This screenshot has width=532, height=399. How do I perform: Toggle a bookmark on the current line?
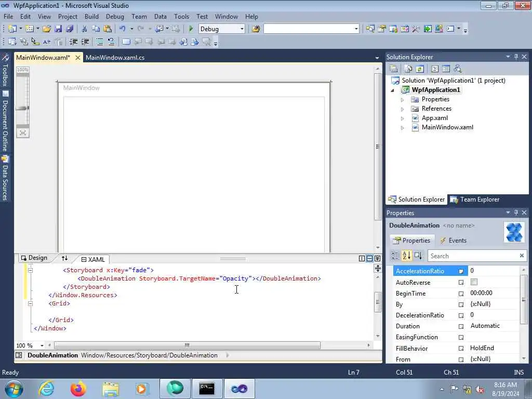click(126, 42)
